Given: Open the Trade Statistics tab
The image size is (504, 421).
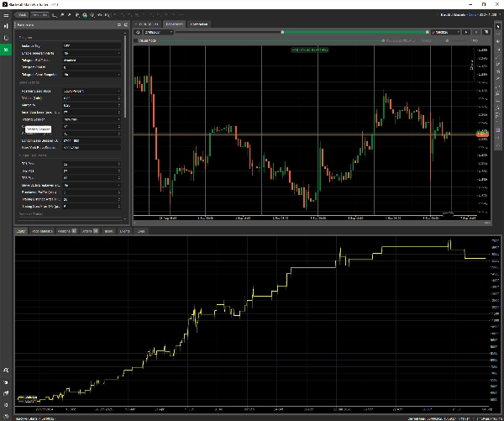Looking at the screenshot, I should pos(42,231).
